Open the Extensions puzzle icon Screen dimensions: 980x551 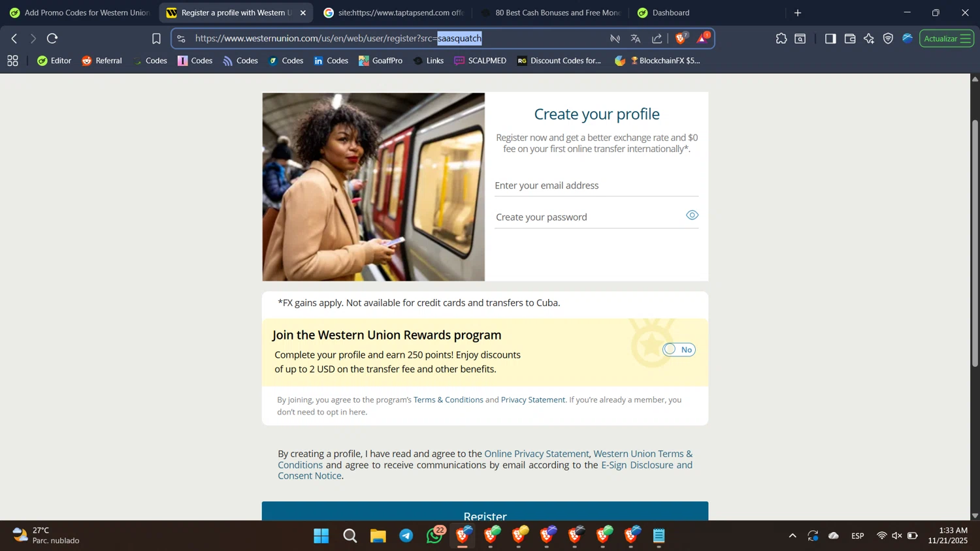coord(781,39)
